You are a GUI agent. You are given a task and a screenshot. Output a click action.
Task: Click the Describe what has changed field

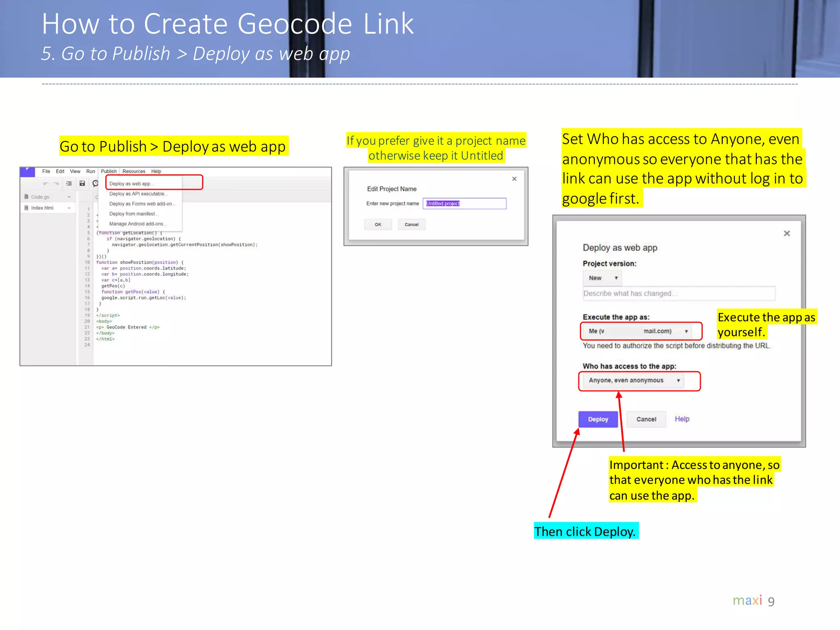(x=679, y=294)
